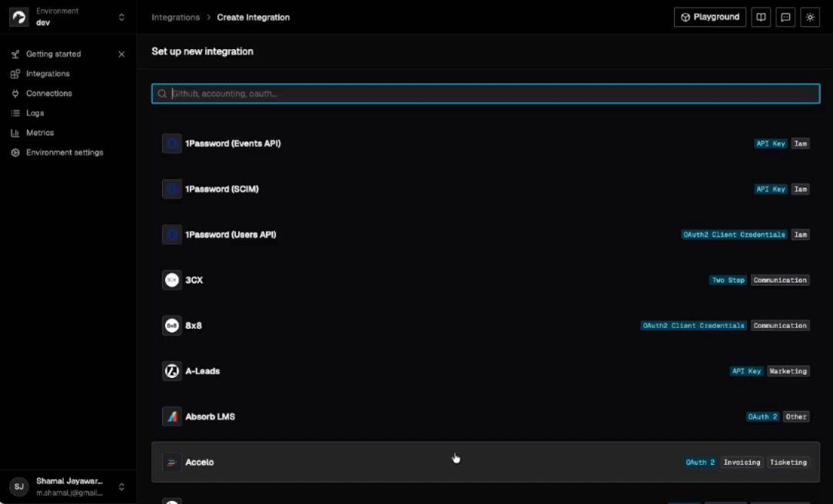Open the feedback chat icon
The height and width of the screenshot is (504, 833).
point(785,17)
